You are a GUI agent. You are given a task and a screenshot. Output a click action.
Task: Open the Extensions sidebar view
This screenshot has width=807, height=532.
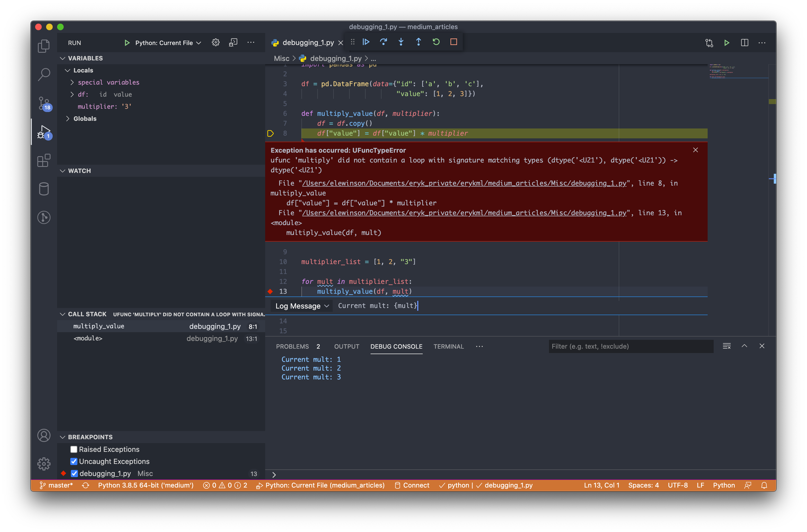click(44, 161)
